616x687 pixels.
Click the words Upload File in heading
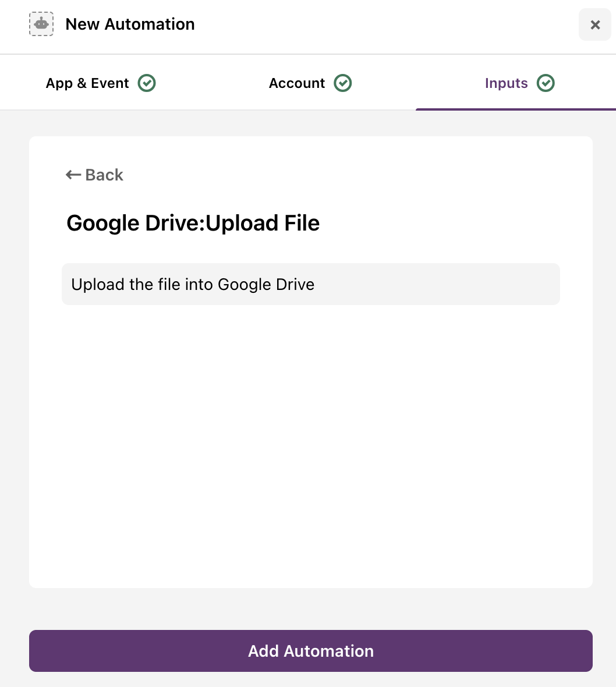pyautogui.click(x=263, y=223)
